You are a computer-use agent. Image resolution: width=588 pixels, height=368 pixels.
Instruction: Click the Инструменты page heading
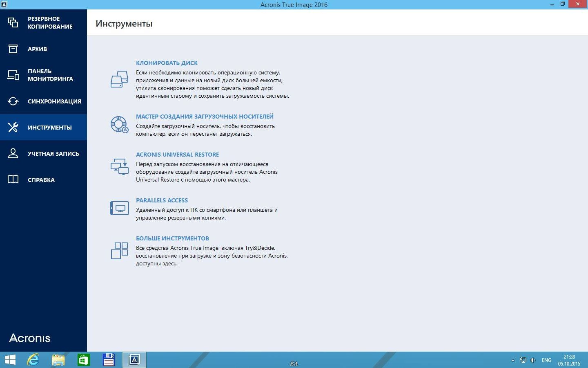click(x=124, y=24)
